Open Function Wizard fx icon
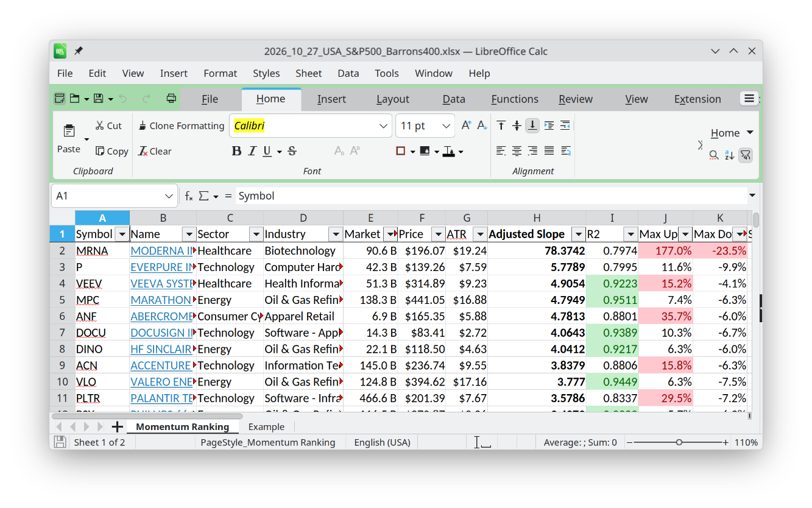The height and width of the screenshot is (508, 812). [189, 196]
